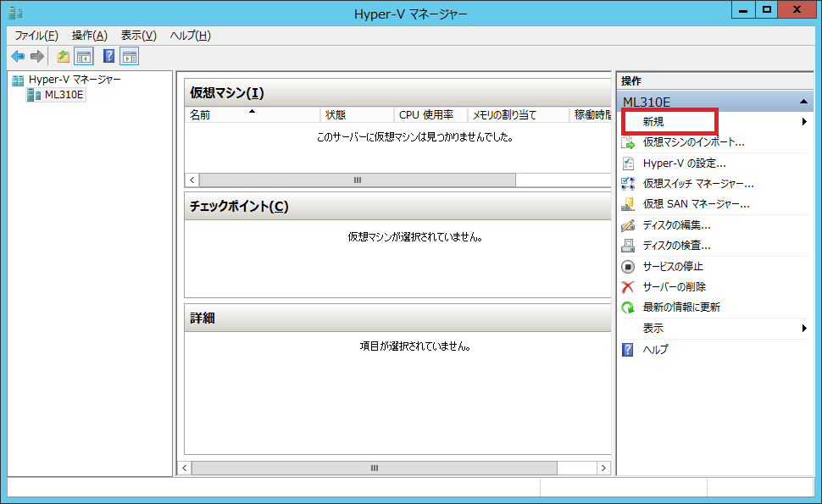Viewport: 822px width, 504px height.
Task: Click the back arrow toolbar icon
Action: coord(18,57)
